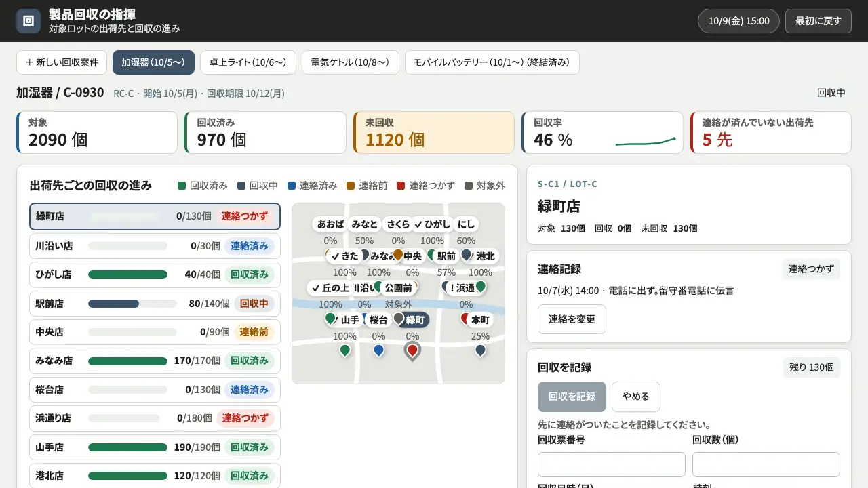Select the 浜通り店 row

pyautogui.click(x=155, y=418)
